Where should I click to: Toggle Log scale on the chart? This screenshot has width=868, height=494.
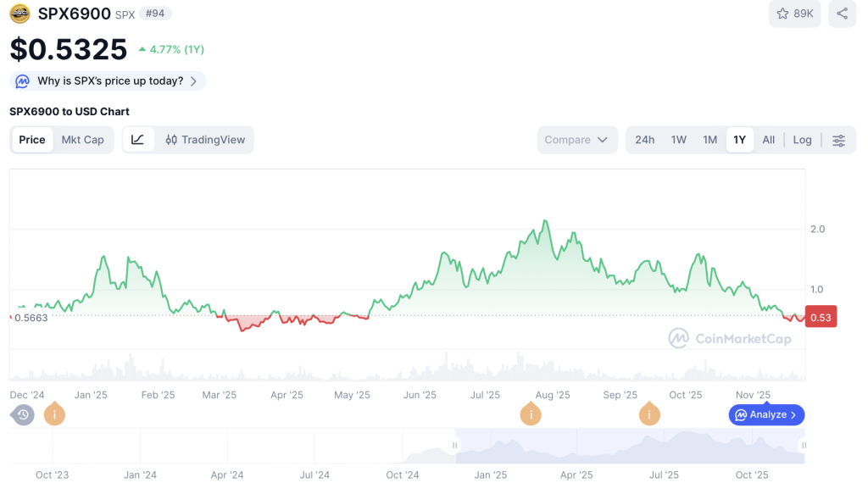coord(802,140)
